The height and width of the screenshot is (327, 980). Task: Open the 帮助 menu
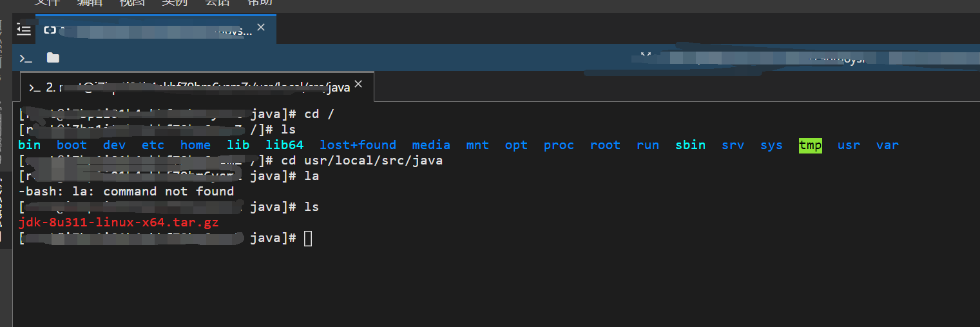pos(260,3)
